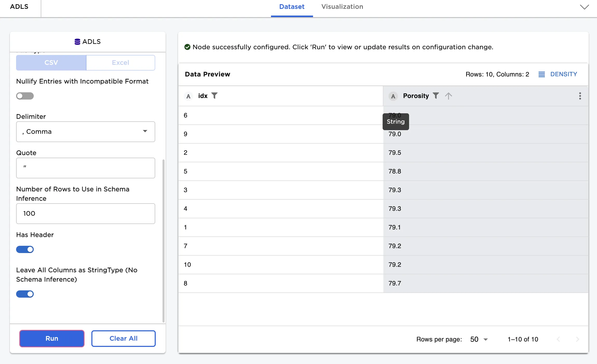The width and height of the screenshot is (597, 364).
Task: Click the Schema Inference rows input field
Action: [86, 214]
